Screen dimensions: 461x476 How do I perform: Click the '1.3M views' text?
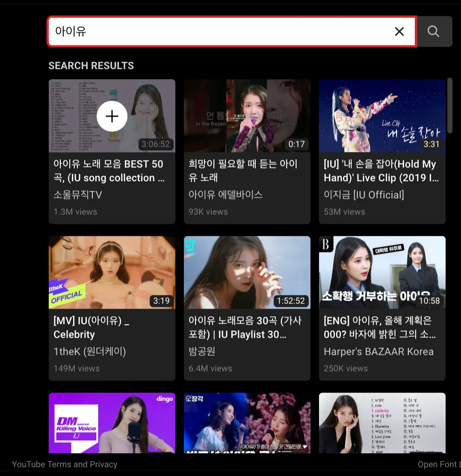point(75,211)
